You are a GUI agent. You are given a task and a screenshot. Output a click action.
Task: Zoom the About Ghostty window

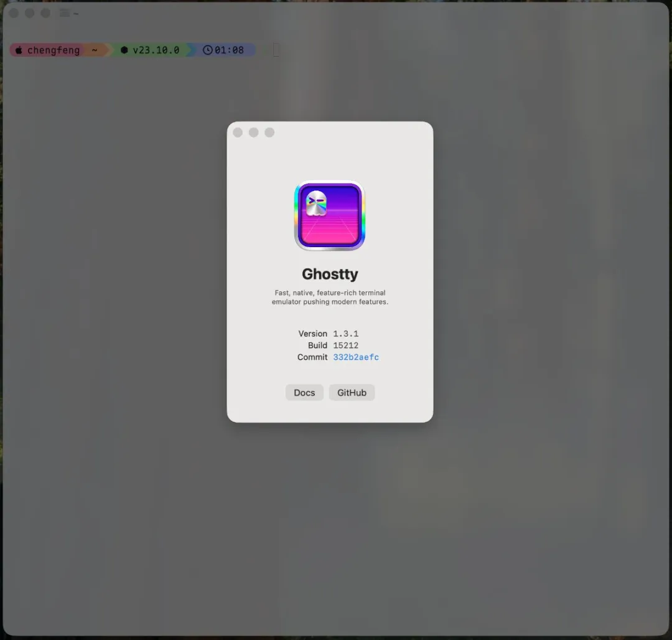[x=269, y=133]
